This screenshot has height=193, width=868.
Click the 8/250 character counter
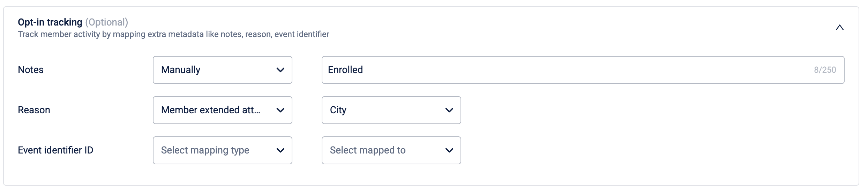coord(825,70)
